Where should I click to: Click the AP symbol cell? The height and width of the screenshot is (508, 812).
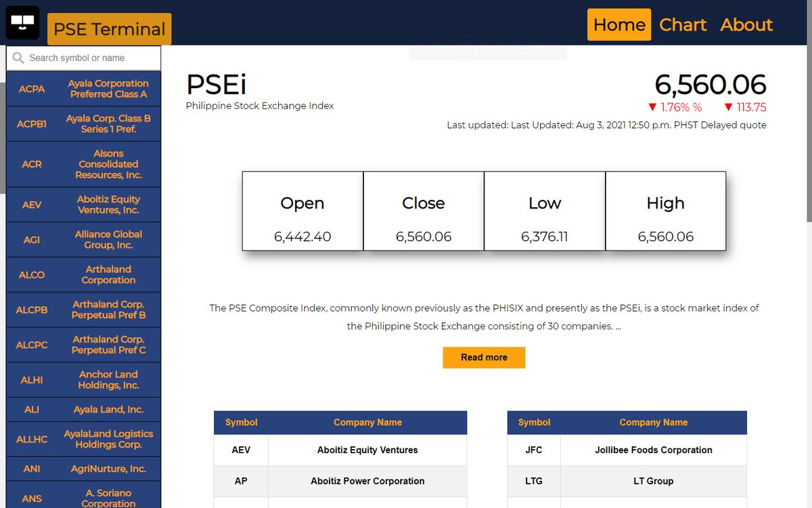[241, 481]
